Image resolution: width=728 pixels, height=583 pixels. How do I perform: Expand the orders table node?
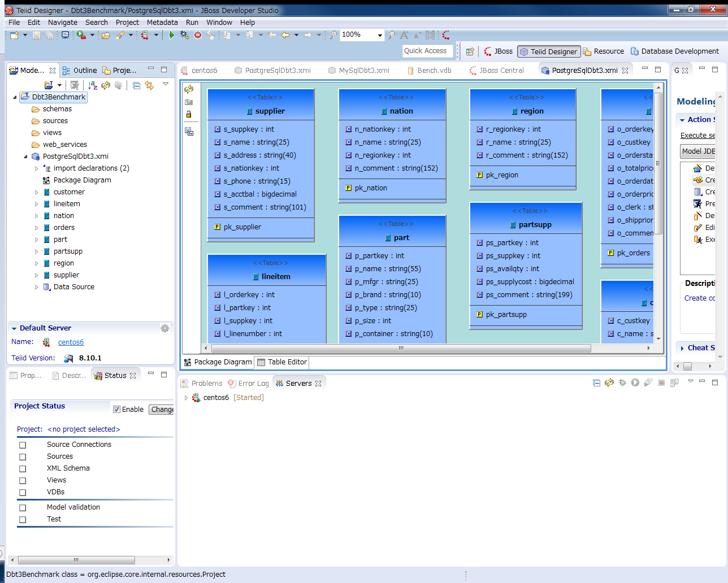[x=36, y=228]
